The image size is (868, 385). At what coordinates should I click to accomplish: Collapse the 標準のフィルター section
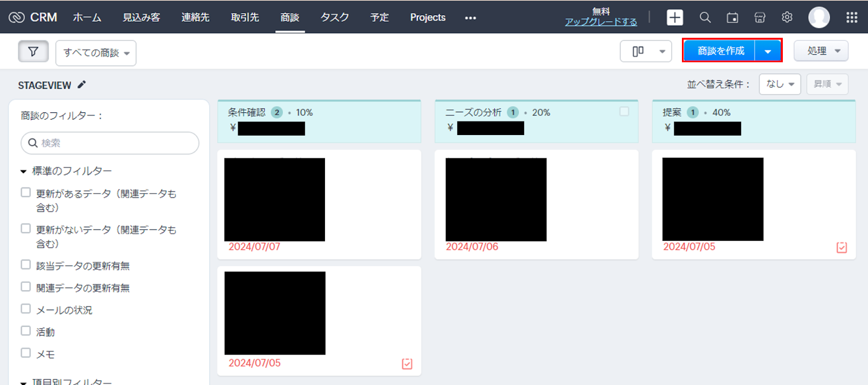[23, 171]
